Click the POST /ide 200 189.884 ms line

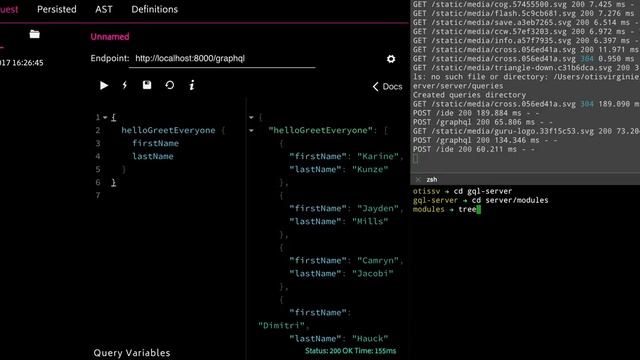(476, 113)
